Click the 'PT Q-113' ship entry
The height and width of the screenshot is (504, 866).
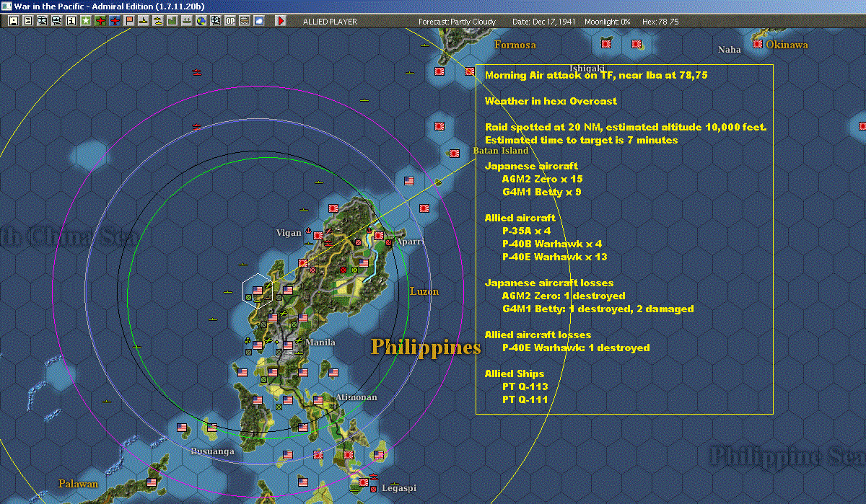coord(525,386)
